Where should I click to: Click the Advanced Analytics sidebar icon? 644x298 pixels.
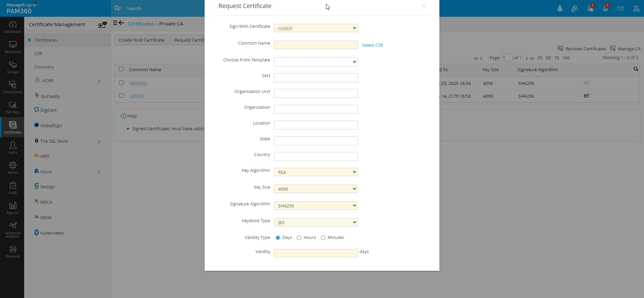tap(13, 230)
